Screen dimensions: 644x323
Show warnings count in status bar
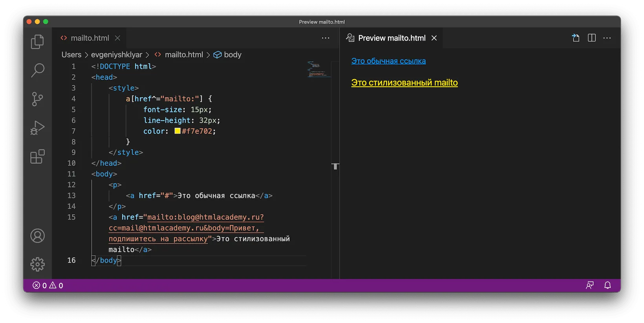pyautogui.click(x=56, y=285)
